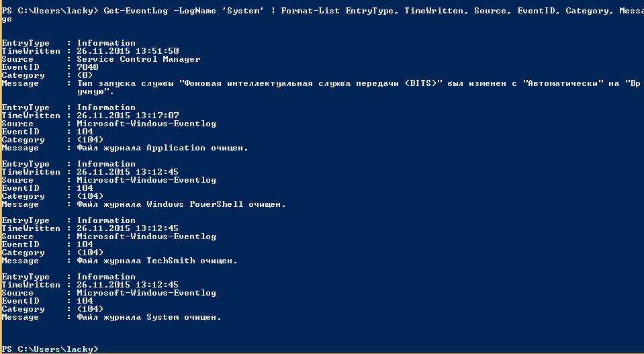Click the timestamp 26.11.2015 13:51:50

pos(128,51)
